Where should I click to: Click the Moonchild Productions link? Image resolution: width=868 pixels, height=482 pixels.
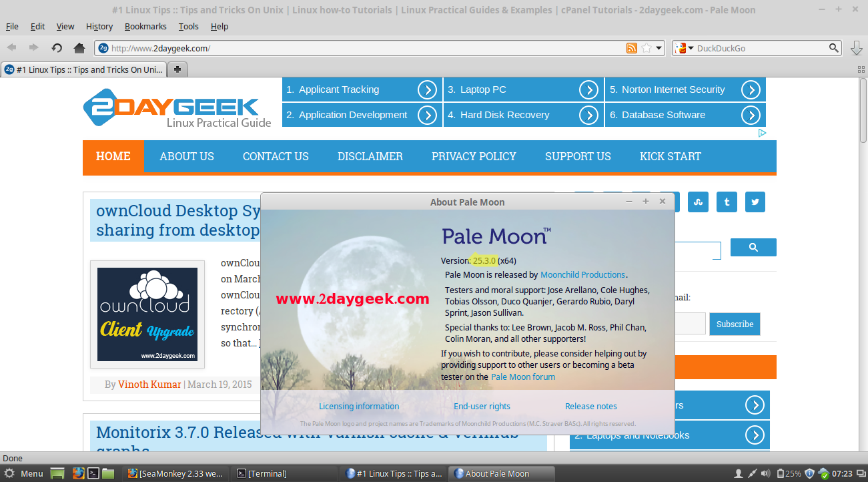tap(582, 274)
